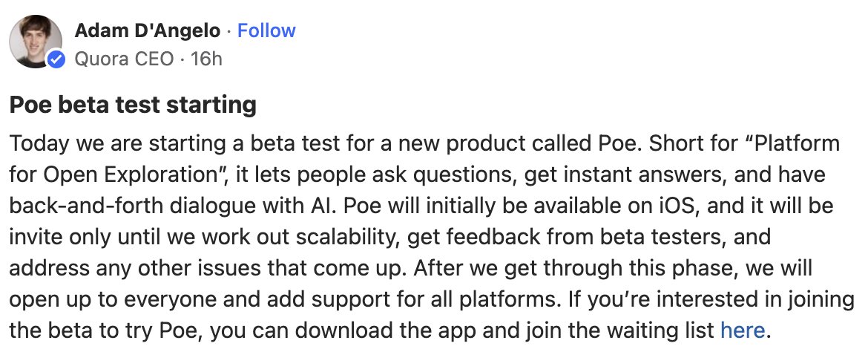This screenshot has height=352, width=868.
Task: Click the Quora CEO credential text
Action: coord(124,59)
